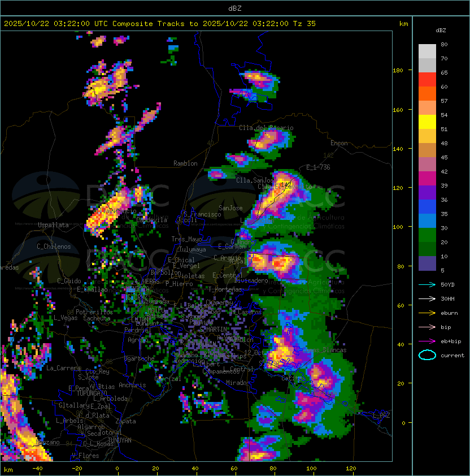
Task: Click the 'eb+bip' legend label
Action: pyautogui.click(x=451, y=341)
